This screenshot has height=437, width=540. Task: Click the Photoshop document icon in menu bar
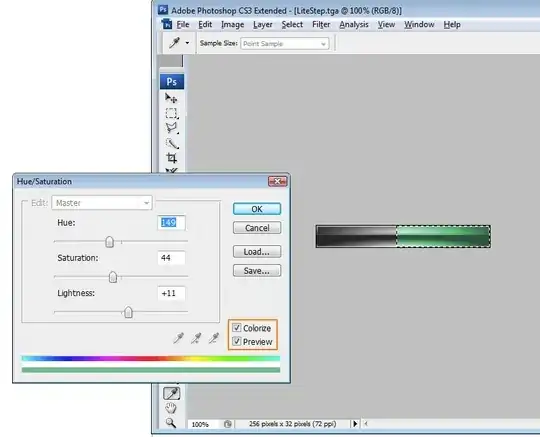[167, 24]
